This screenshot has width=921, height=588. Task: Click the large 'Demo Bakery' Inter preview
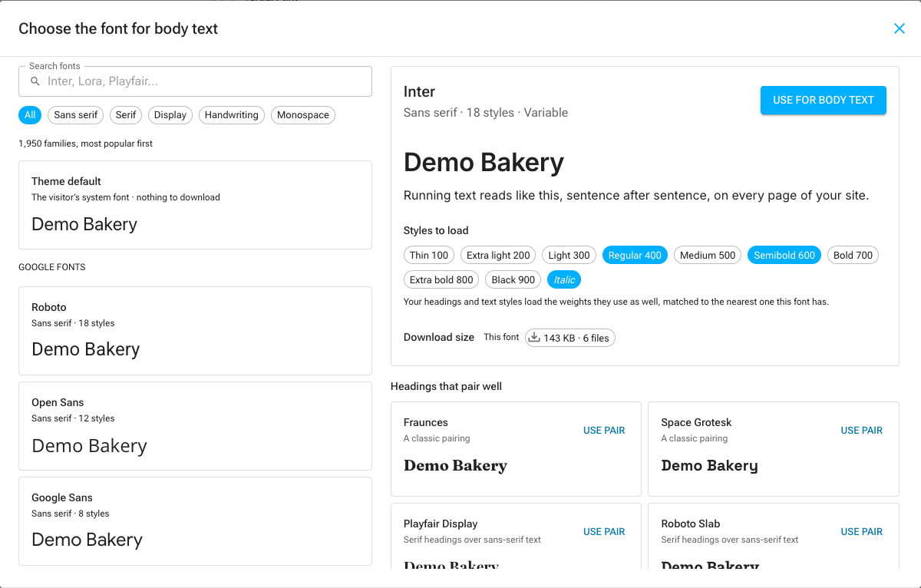[484, 162]
